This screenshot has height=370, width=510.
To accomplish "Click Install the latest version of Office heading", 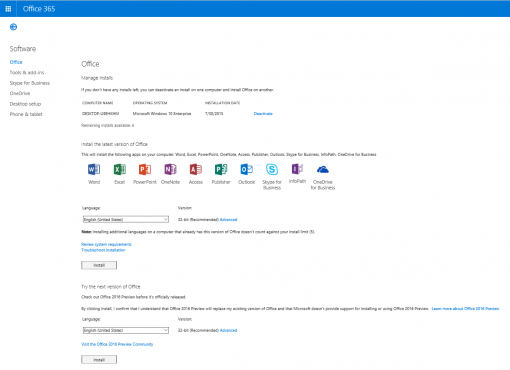I will [x=114, y=144].
